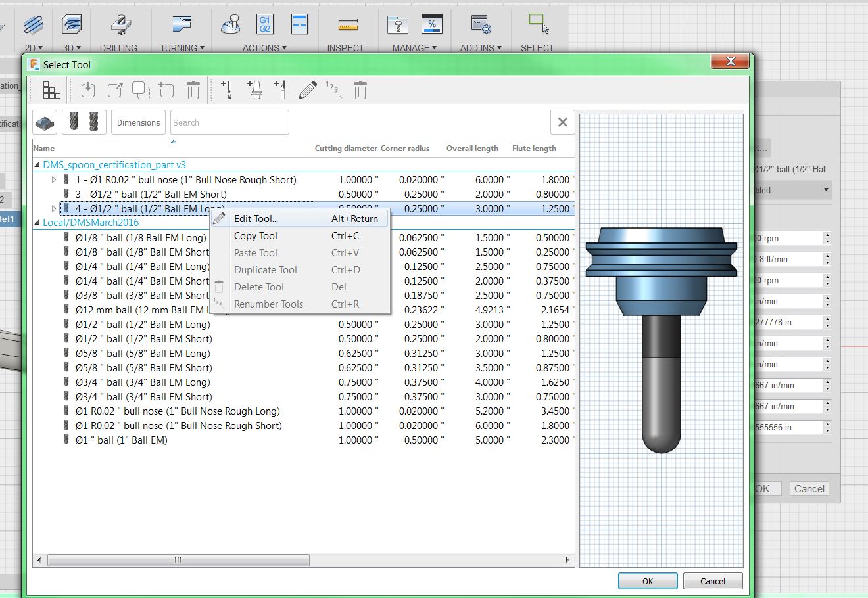Toggle the tool library tree view icon
The width and height of the screenshot is (868, 598).
(51, 90)
